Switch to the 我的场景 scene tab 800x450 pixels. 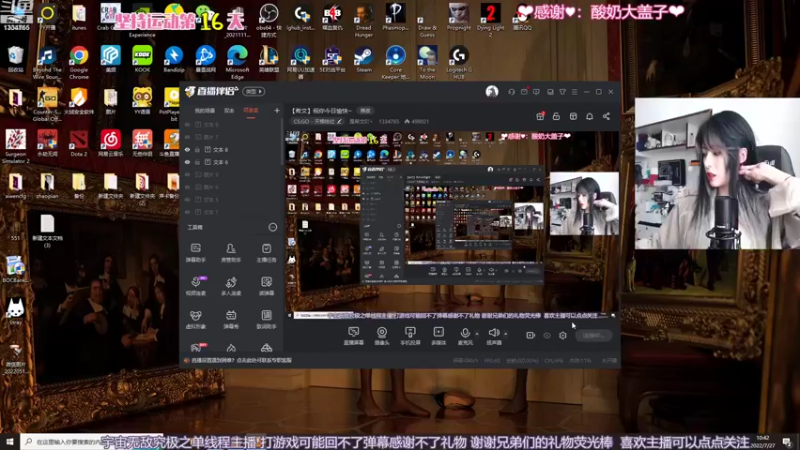click(x=205, y=111)
